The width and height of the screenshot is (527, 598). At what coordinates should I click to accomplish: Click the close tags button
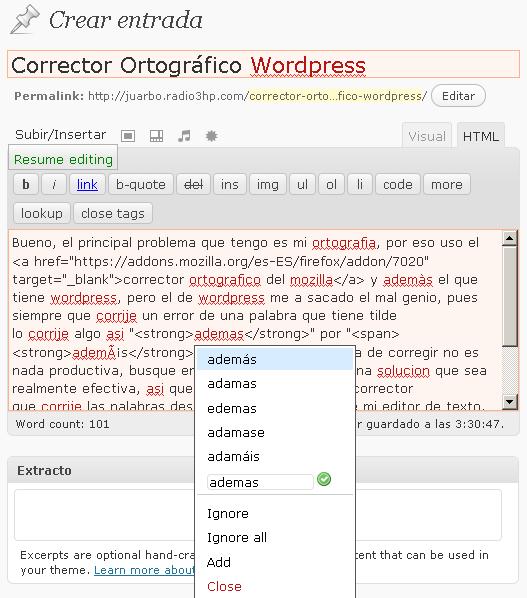(x=113, y=213)
